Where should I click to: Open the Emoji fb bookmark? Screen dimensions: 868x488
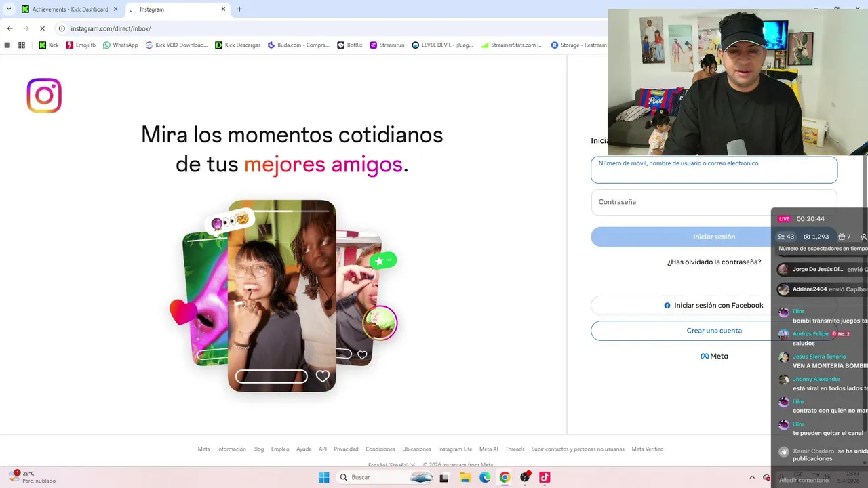tap(81, 45)
